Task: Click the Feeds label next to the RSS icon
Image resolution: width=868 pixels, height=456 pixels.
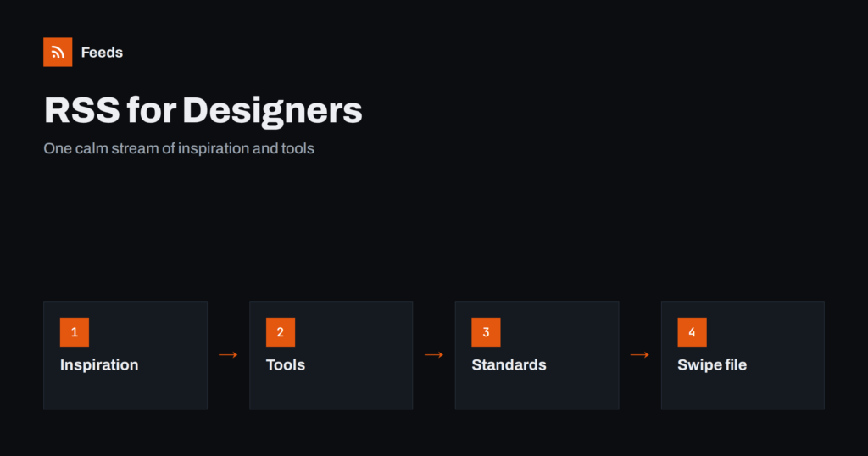Action: [102, 52]
